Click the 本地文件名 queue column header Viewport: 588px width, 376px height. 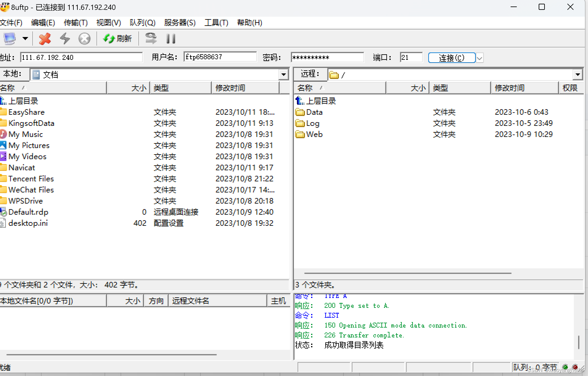pyautogui.click(x=53, y=301)
